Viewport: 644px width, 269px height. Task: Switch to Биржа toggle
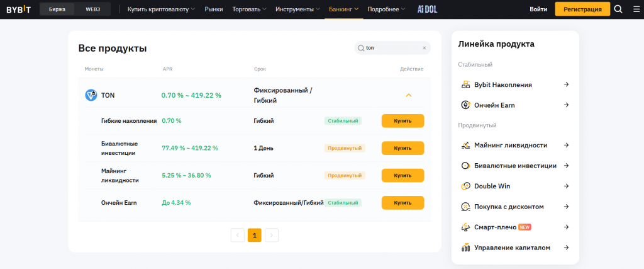tap(57, 9)
